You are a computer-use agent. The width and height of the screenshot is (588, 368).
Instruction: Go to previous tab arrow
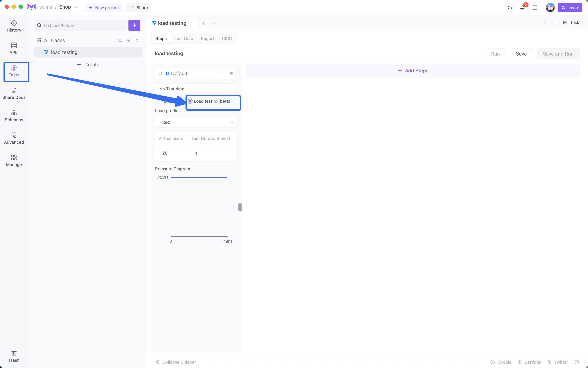(x=544, y=23)
